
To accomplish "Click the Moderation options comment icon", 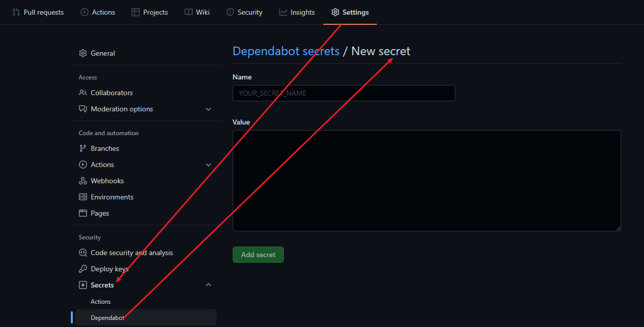I will point(83,109).
